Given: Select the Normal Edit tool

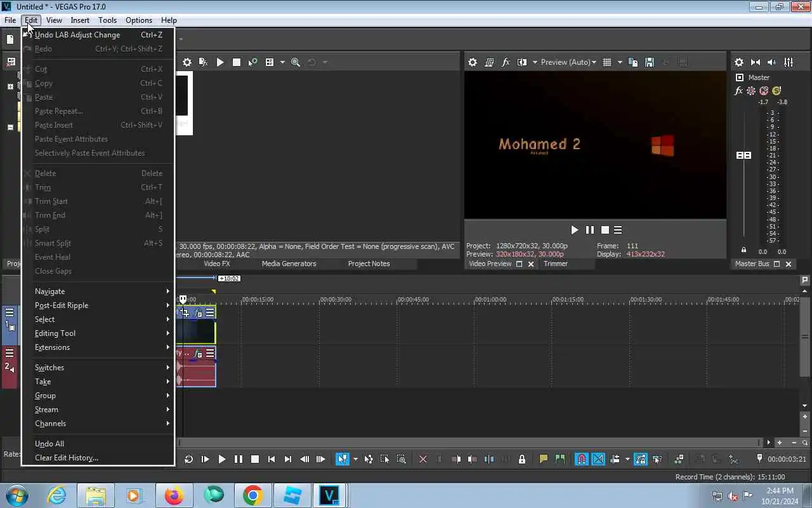Looking at the screenshot, I should coord(343,459).
